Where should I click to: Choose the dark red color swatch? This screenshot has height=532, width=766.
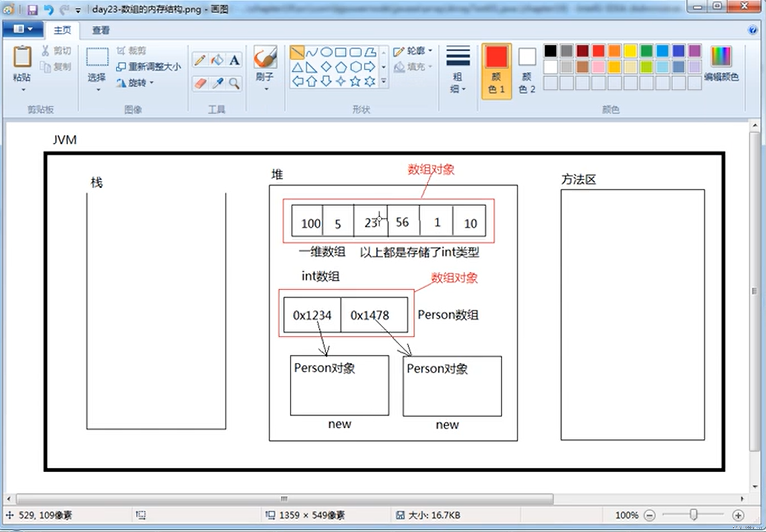coord(583,51)
